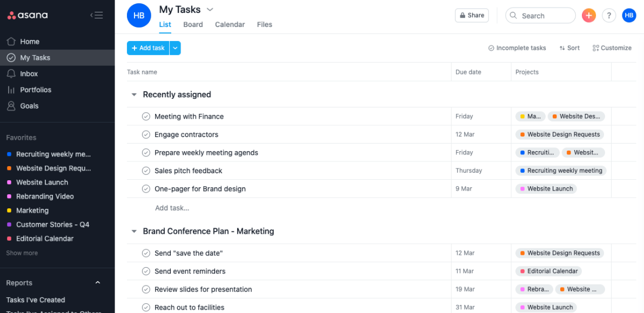Click the large HB avatar beside My Tasks
This screenshot has height=313, width=644.
(139, 16)
